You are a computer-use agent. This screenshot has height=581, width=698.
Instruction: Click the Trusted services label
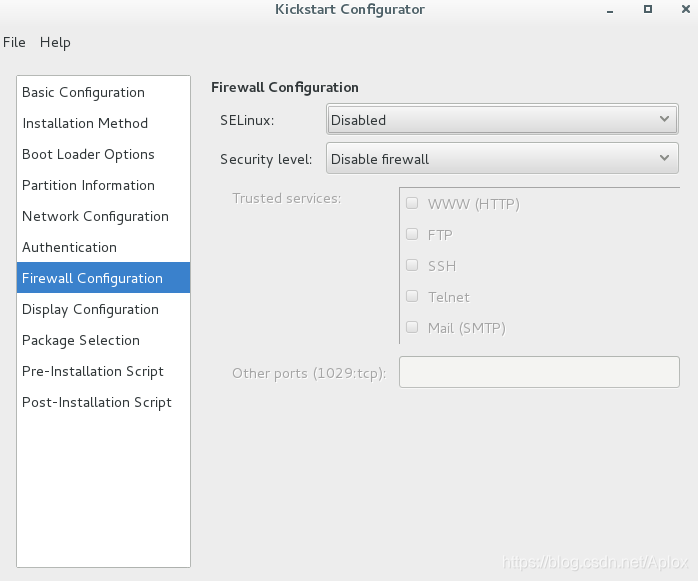(287, 198)
